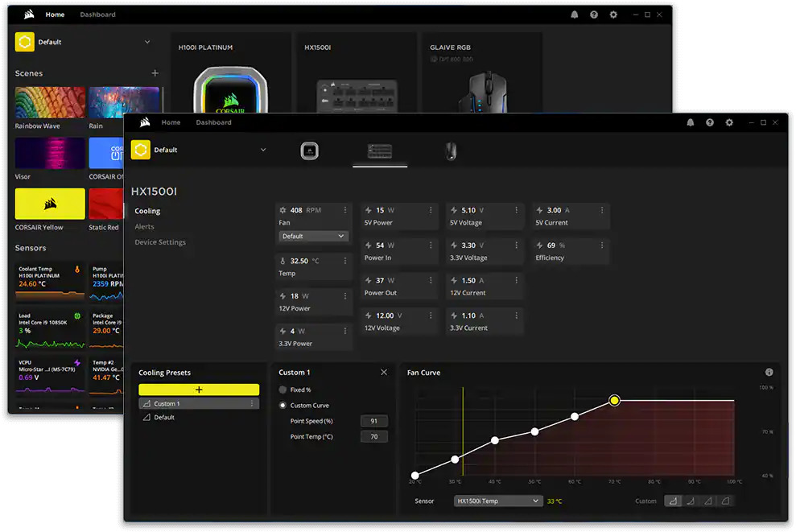The height and width of the screenshot is (532, 796).
Task: Select highlighted yellow fan curve point
Action: point(614,401)
